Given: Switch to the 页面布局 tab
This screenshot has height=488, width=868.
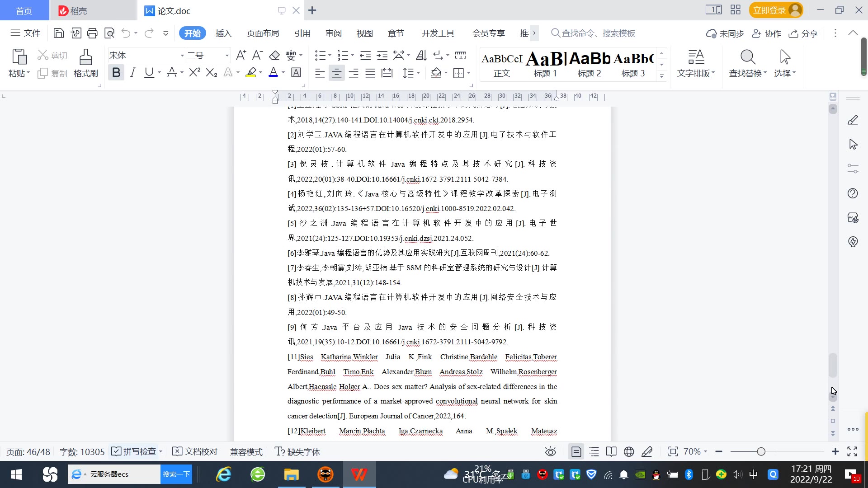Looking at the screenshot, I should (x=263, y=33).
